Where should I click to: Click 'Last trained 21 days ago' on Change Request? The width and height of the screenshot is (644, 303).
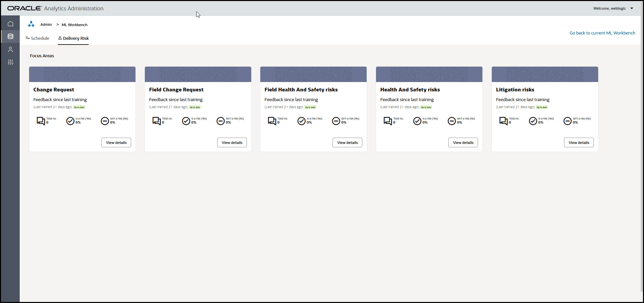click(x=53, y=107)
